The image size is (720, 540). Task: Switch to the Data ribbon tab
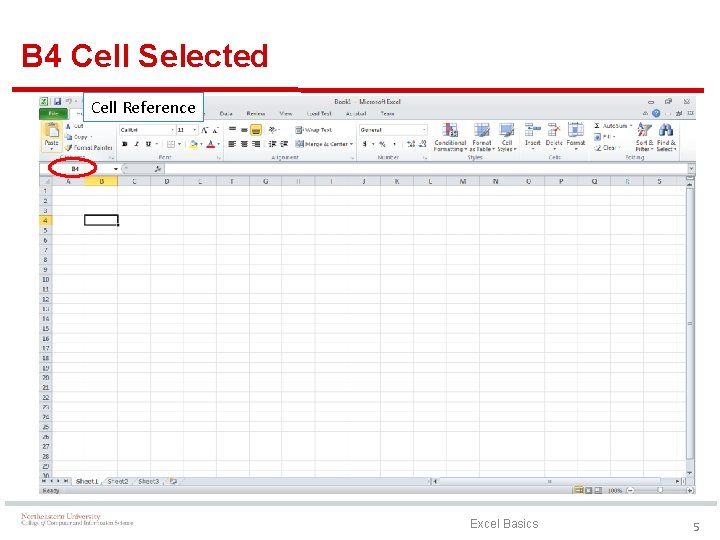226,113
